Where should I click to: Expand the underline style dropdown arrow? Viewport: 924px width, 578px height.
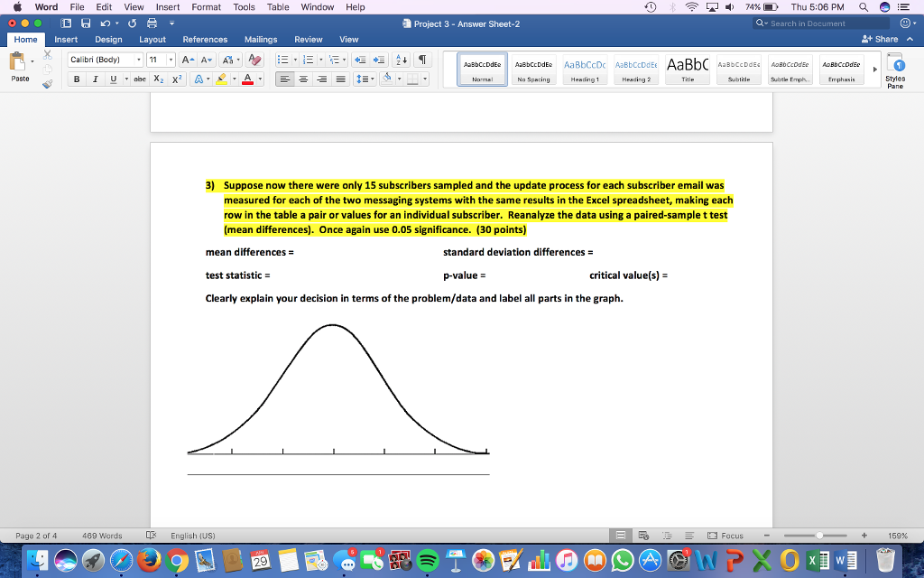pos(126,79)
